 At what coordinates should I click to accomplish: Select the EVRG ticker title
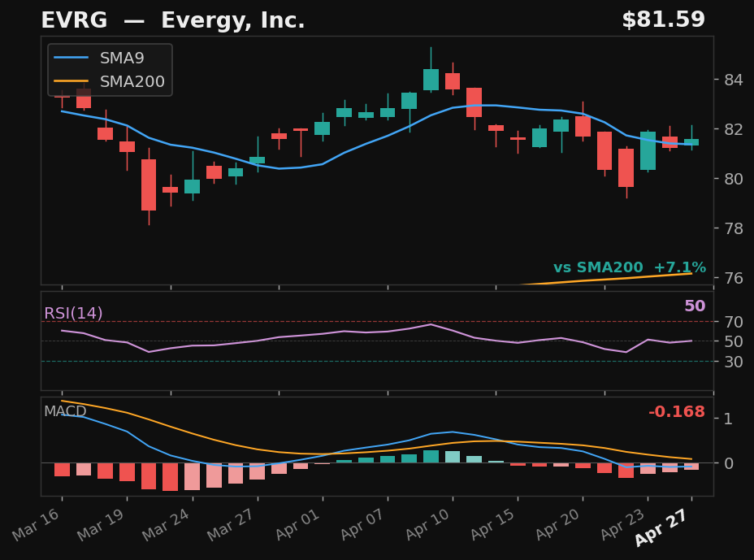coord(74,20)
